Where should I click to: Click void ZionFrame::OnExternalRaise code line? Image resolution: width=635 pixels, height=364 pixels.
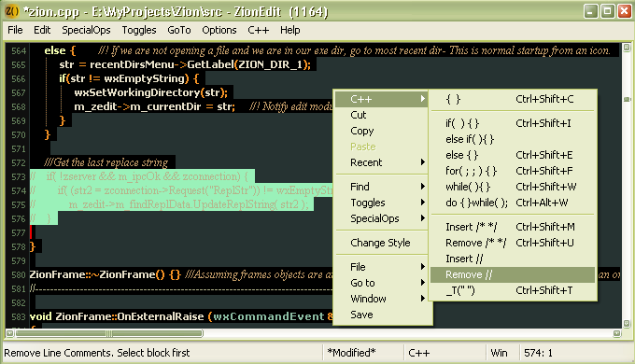pos(181,316)
